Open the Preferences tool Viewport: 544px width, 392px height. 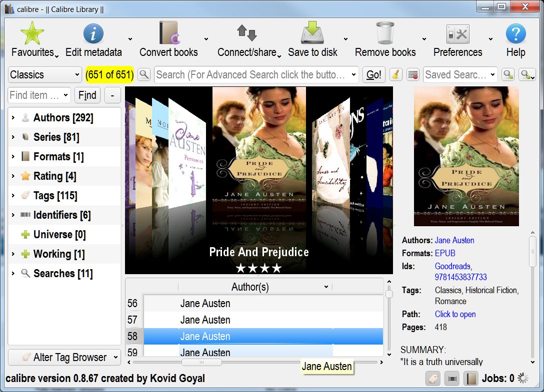tap(457, 34)
